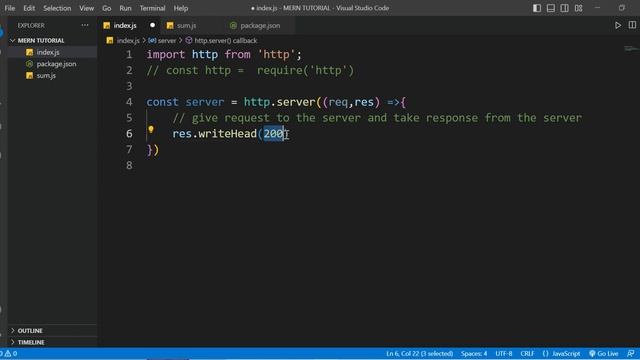
Task: Click server in the breadcrumb
Action: pyautogui.click(x=167, y=40)
